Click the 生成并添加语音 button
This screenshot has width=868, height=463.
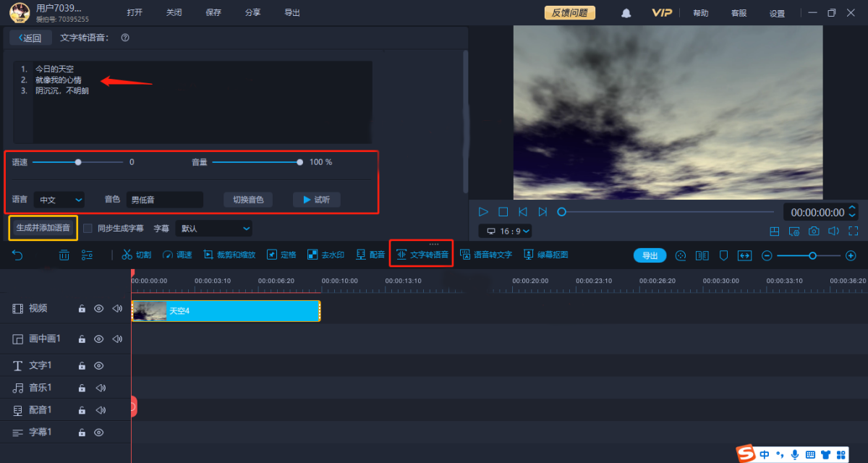tap(43, 228)
